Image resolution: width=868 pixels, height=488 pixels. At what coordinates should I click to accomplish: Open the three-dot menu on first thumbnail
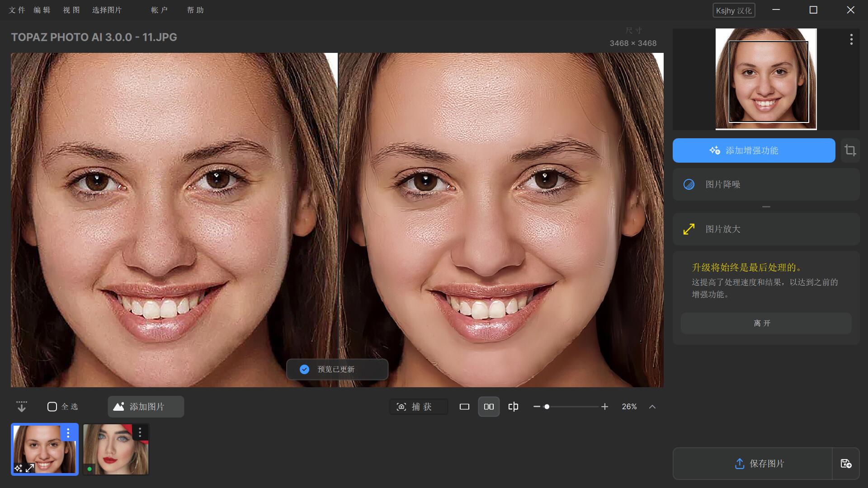(x=68, y=433)
